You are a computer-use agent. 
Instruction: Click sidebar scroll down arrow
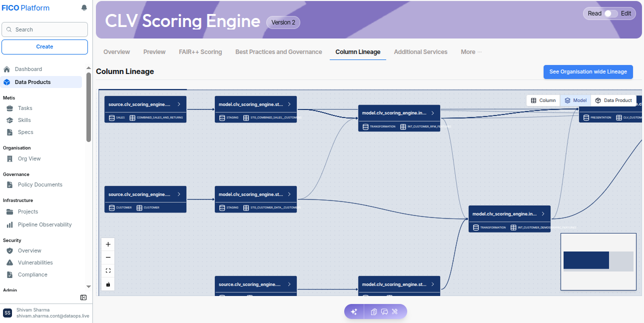pyautogui.click(x=88, y=286)
